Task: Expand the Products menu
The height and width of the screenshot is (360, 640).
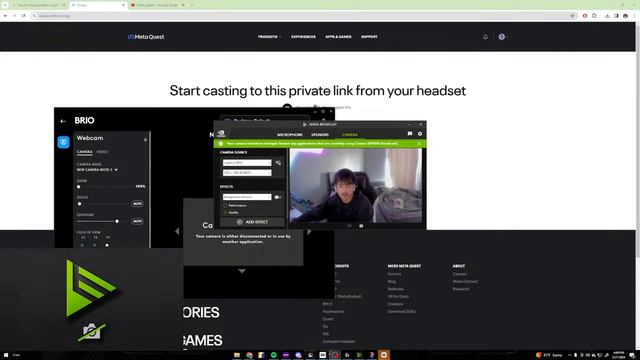Action: click(269, 37)
